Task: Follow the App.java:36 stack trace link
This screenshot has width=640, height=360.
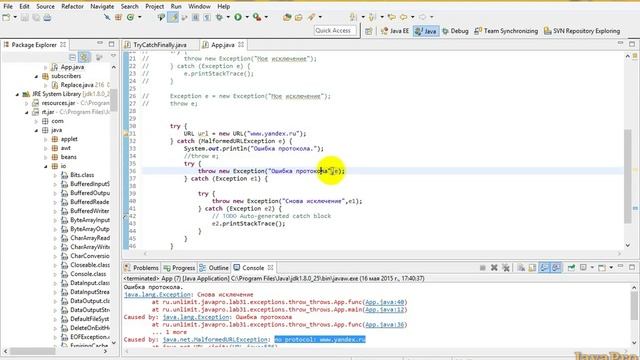Action: (x=384, y=324)
